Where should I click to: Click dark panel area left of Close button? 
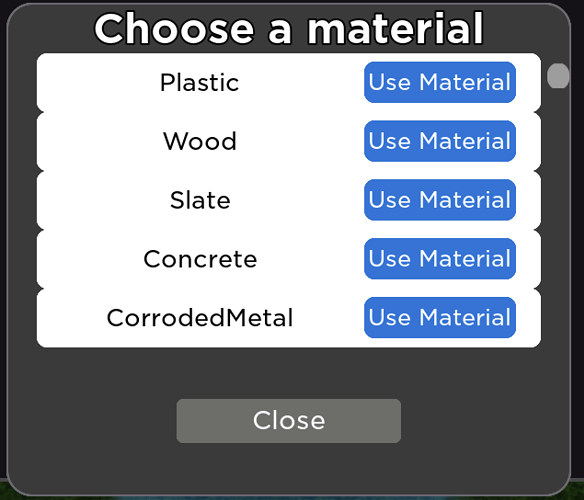coord(93,421)
